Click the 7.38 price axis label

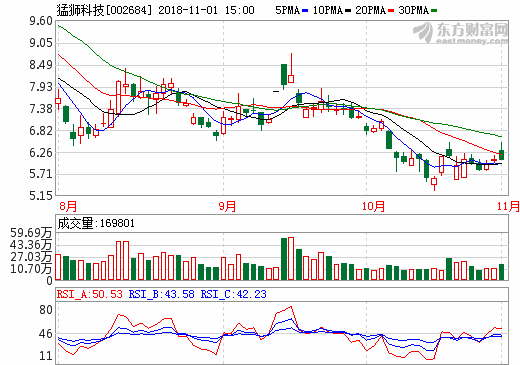point(41,109)
